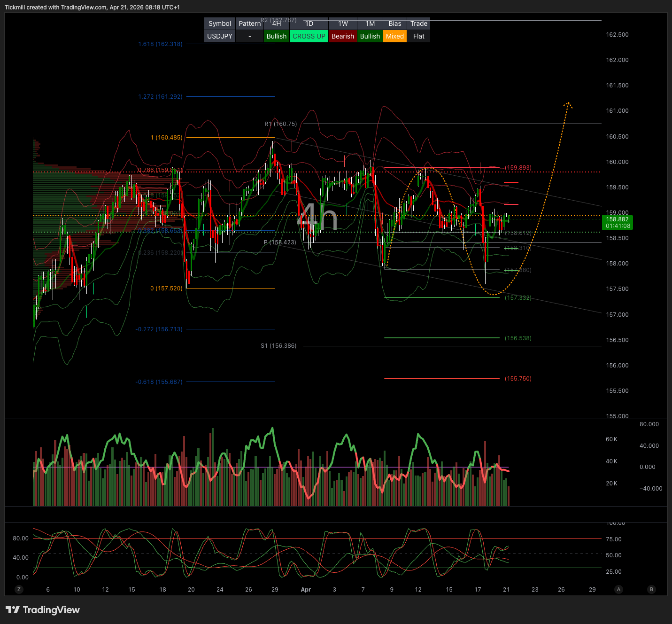
Task: Click the CROSS UP 1D status cell
Action: click(x=309, y=36)
